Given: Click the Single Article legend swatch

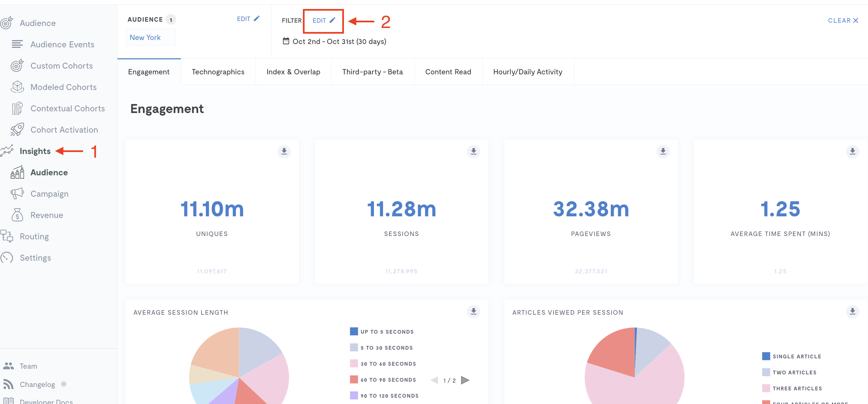Looking at the screenshot, I should click(766, 356).
